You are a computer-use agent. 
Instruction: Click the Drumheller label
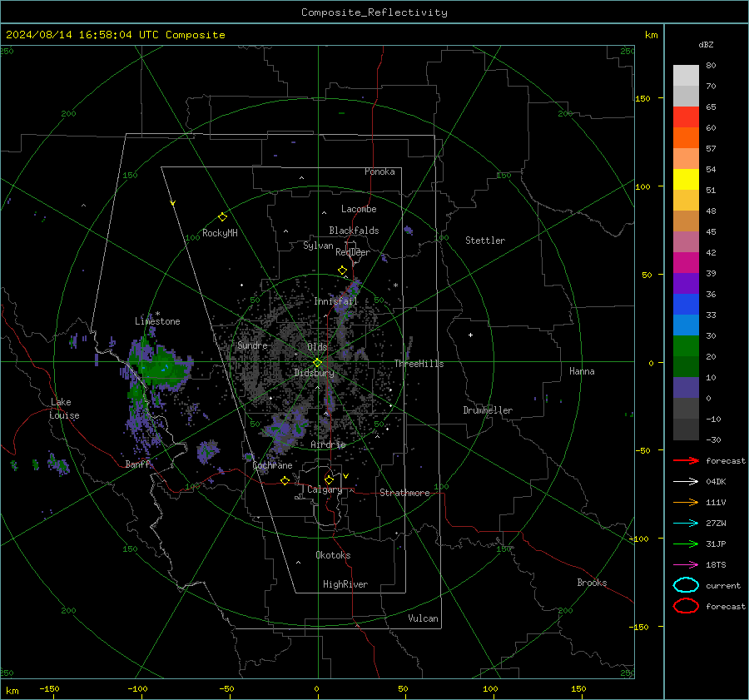click(488, 410)
